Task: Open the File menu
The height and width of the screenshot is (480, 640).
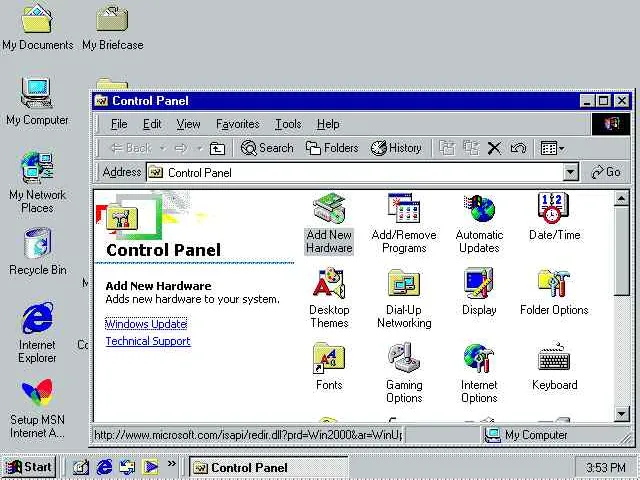Action: click(119, 124)
